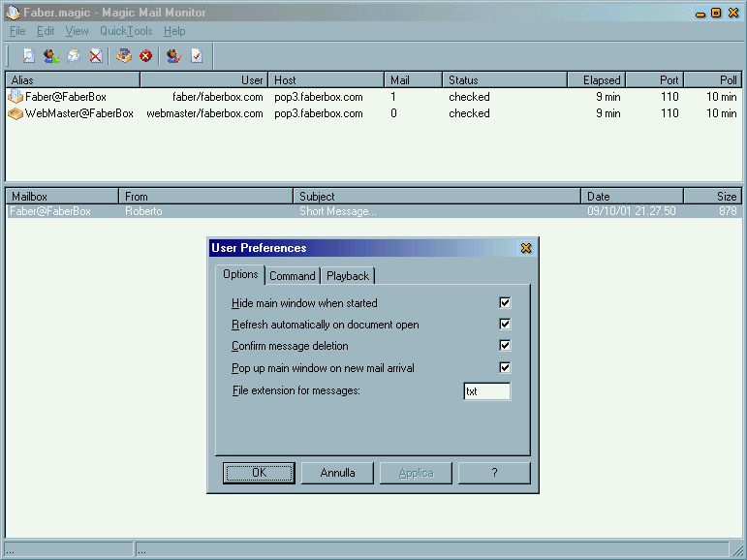This screenshot has width=747, height=560.
Task: Disable Confirm message deletion checkbox
Action: (505, 346)
